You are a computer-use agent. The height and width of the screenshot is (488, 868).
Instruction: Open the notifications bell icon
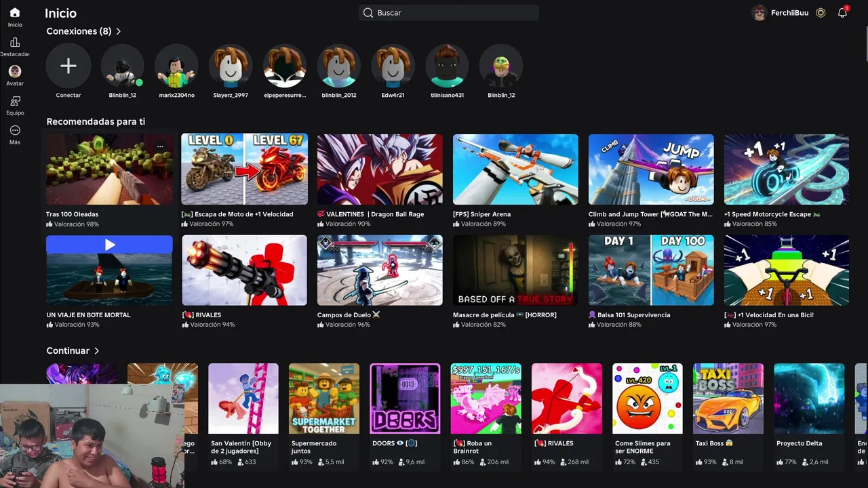pyautogui.click(x=842, y=13)
